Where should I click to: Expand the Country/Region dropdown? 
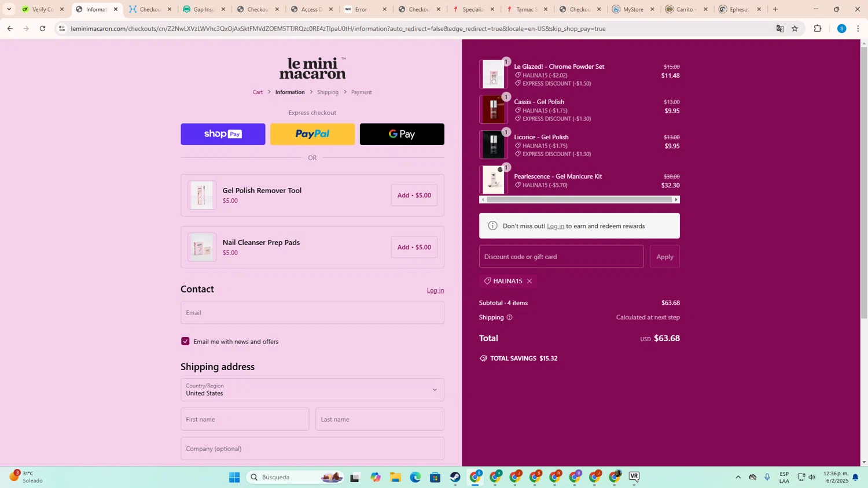click(x=312, y=390)
